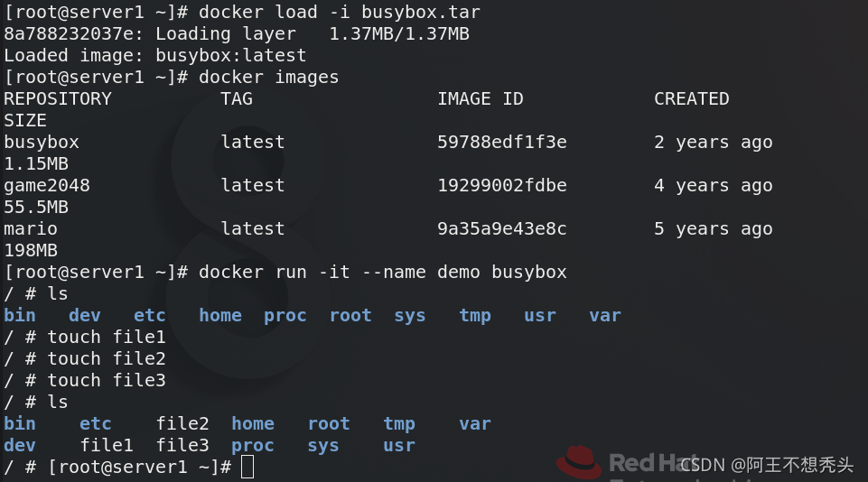Viewport: 868px width, 482px height.
Task: Click 'proc' in the second ls output
Action: 252,446
